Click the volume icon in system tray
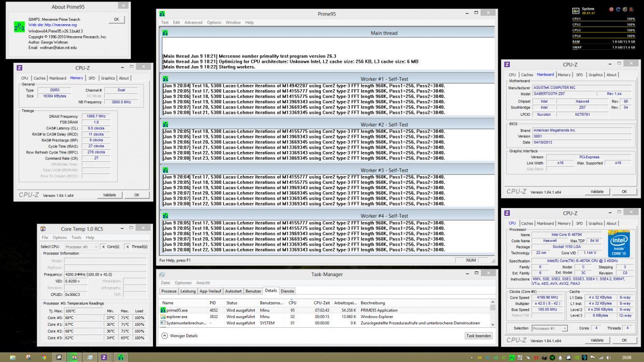Viewport: 644px width, 362px height. 609,358
